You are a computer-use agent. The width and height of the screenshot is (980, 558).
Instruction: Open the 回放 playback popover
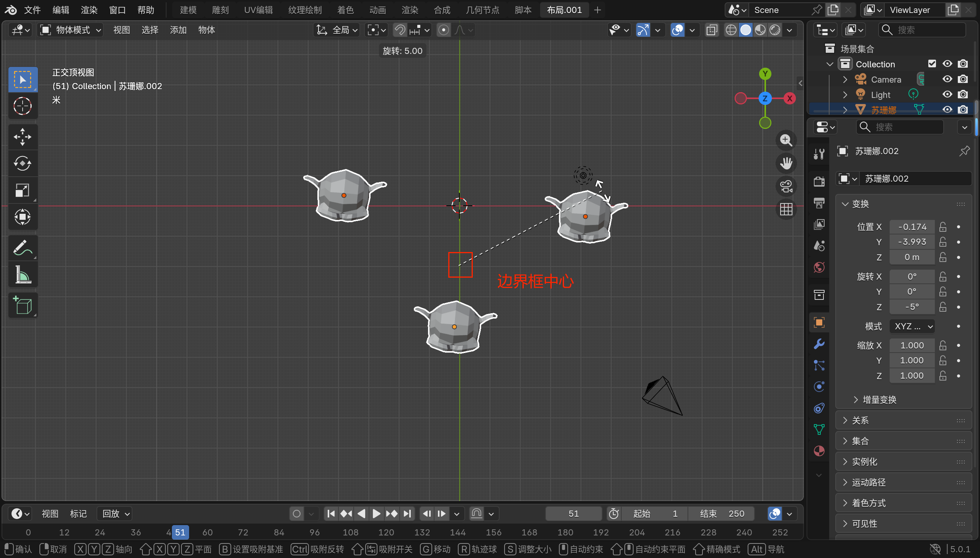[115, 514]
